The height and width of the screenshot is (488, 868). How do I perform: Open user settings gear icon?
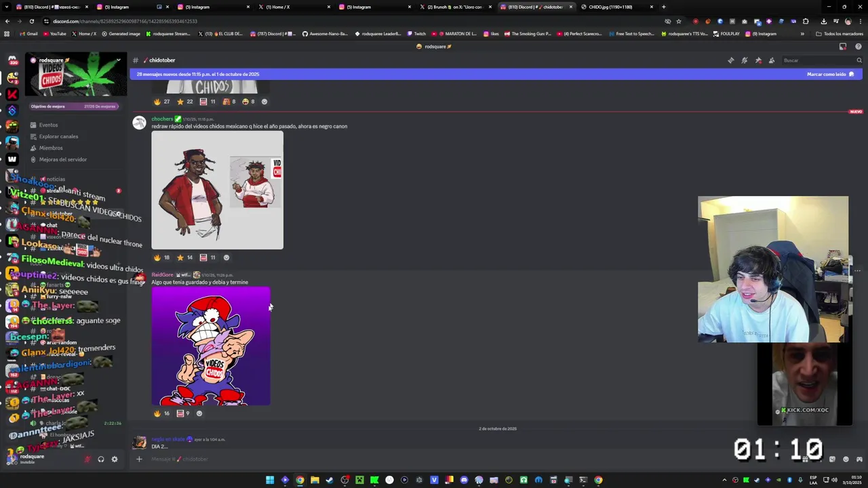point(114,460)
